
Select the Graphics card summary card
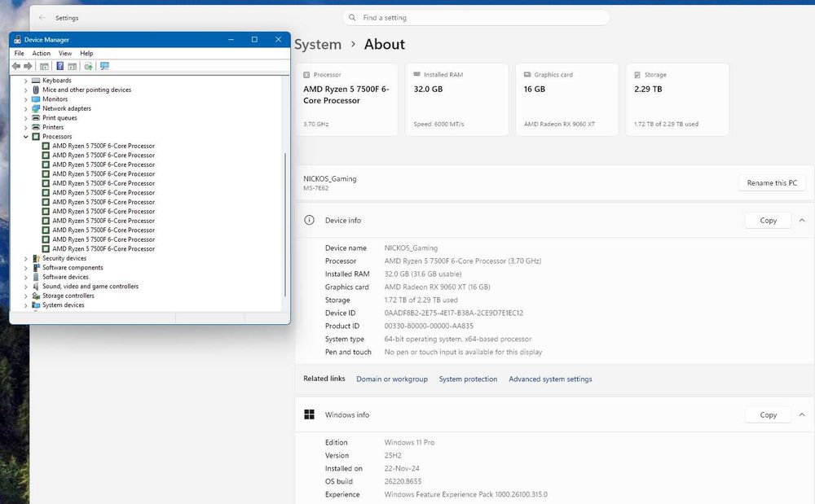567,99
